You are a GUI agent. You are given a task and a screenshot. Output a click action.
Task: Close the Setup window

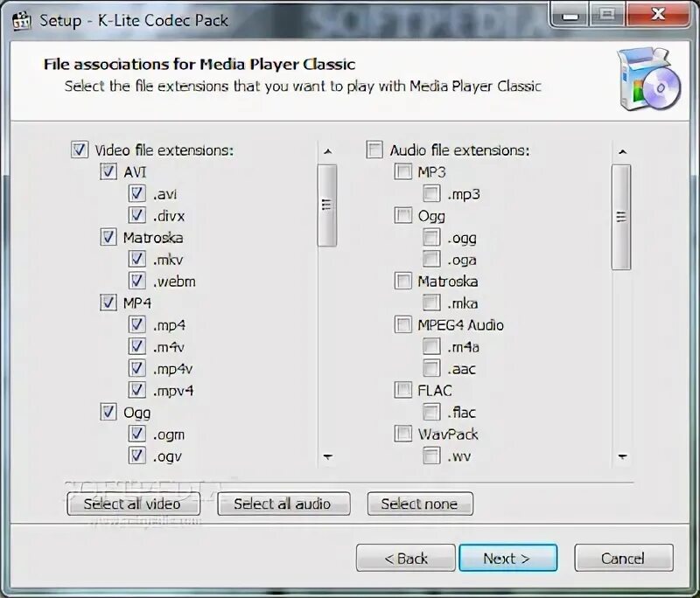[x=658, y=15]
